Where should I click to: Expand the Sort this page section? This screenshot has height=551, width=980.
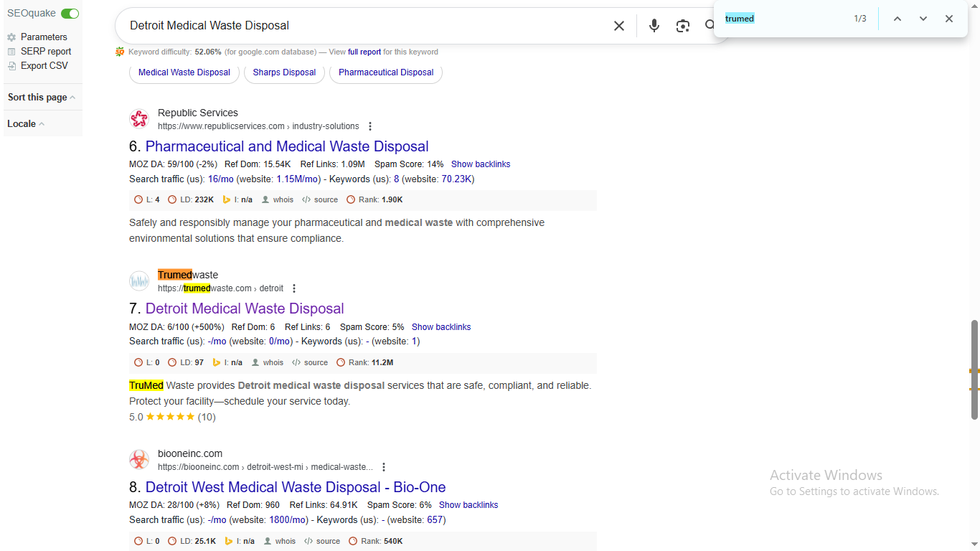(41, 98)
